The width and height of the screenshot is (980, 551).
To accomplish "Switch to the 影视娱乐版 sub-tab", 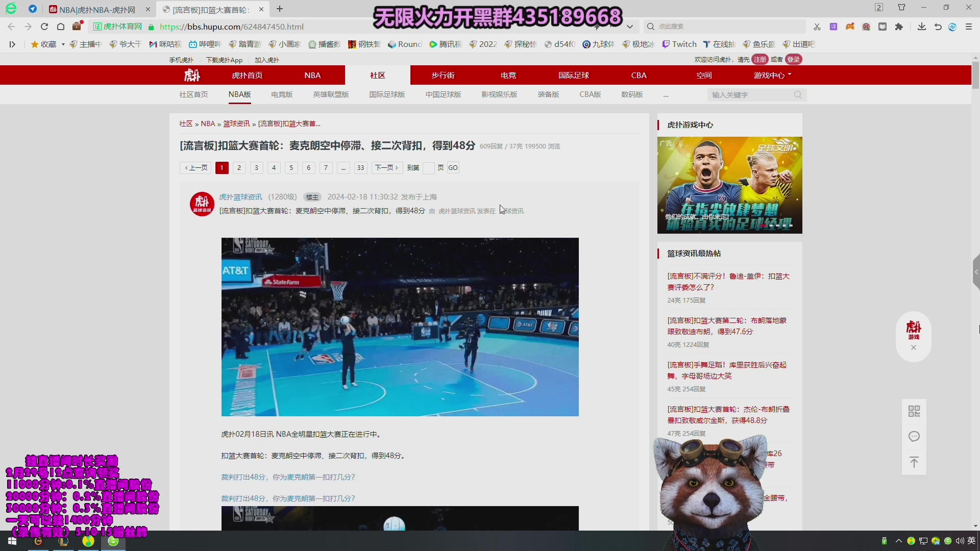I will [499, 94].
